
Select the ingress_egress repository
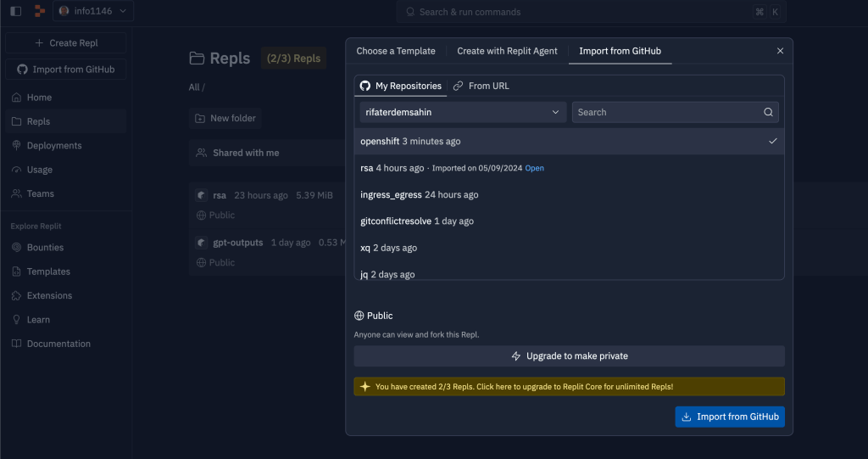569,194
